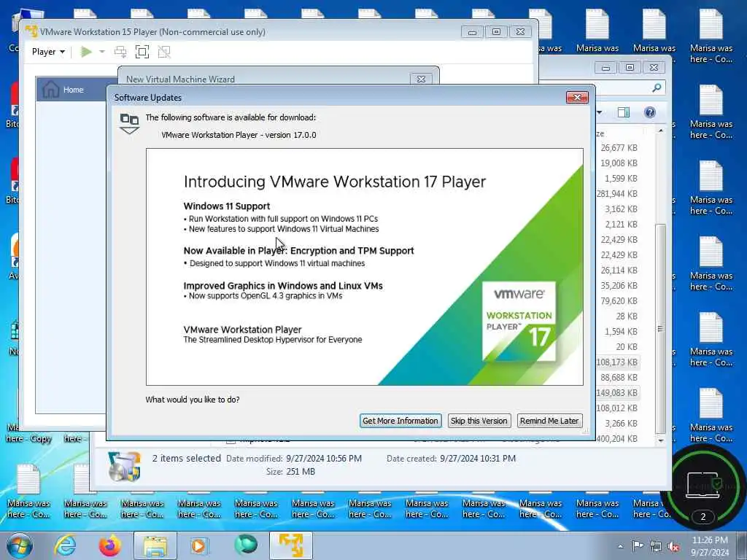
Task: Close the New Virtual Machine Wizard
Action: pos(421,79)
